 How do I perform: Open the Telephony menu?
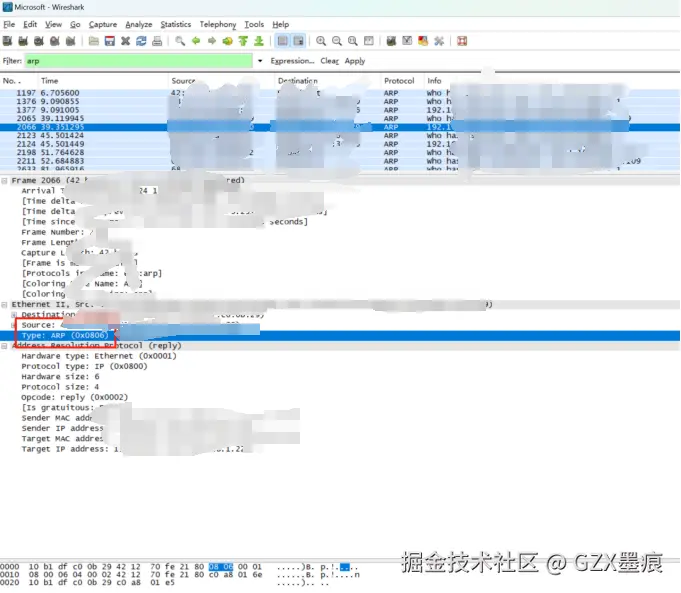[218, 24]
